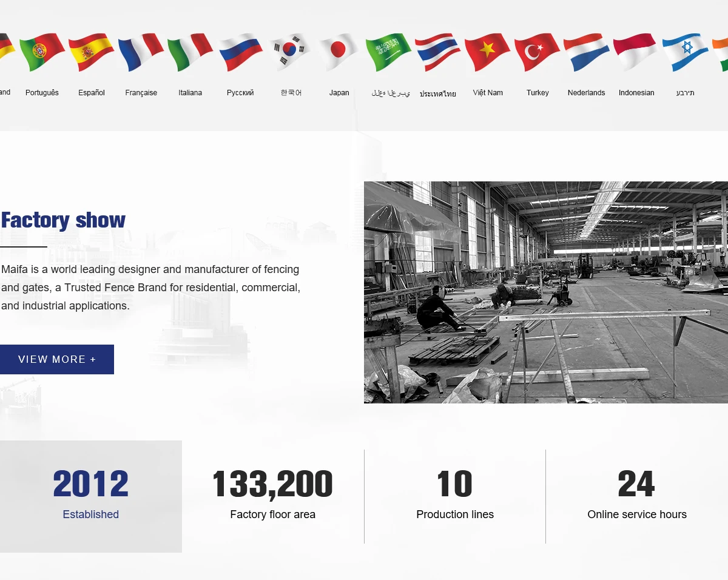The image size is (728, 580).
Task: Select the Saudi Arabia flag icon
Action: point(389,52)
